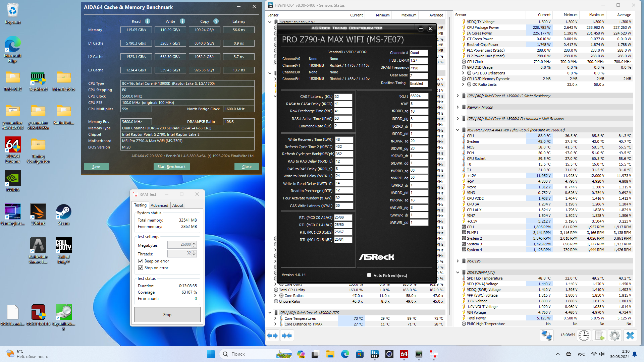Click the CAS# Latency (tCL) field
The width and height of the screenshot is (644, 362).
343,97
